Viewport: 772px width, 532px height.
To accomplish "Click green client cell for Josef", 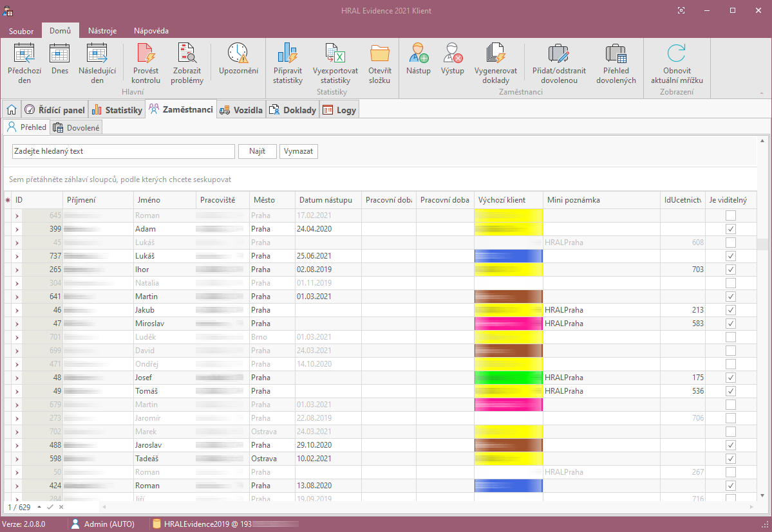I will coord(508,378).
